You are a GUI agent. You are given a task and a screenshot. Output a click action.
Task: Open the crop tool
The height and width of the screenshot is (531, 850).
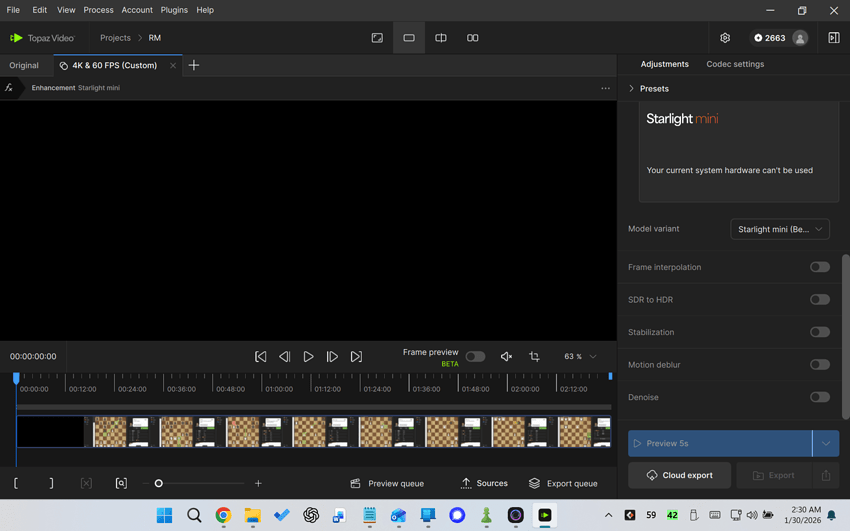pyautogui.click(x=535, y=357)
